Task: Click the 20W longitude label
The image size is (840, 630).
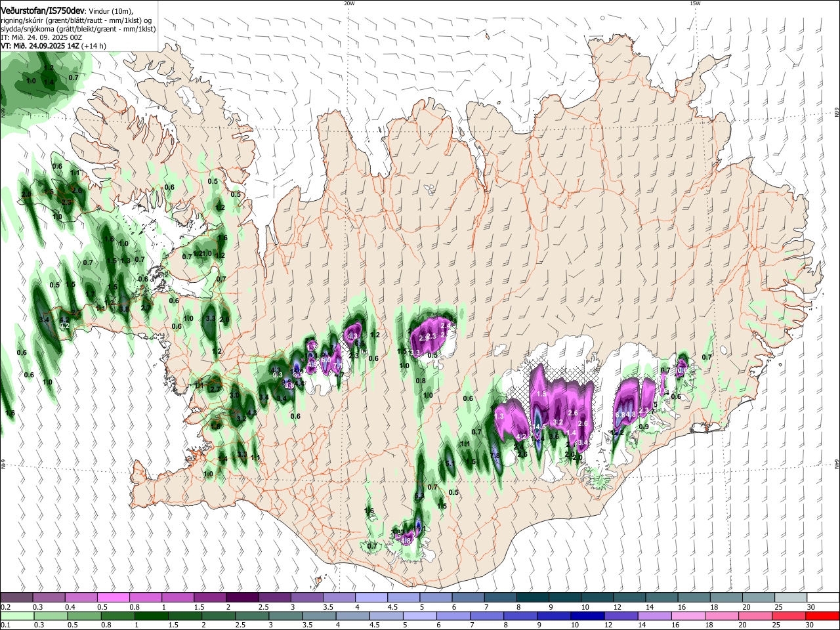Action: pyautogui.click(x=349, y=3)
